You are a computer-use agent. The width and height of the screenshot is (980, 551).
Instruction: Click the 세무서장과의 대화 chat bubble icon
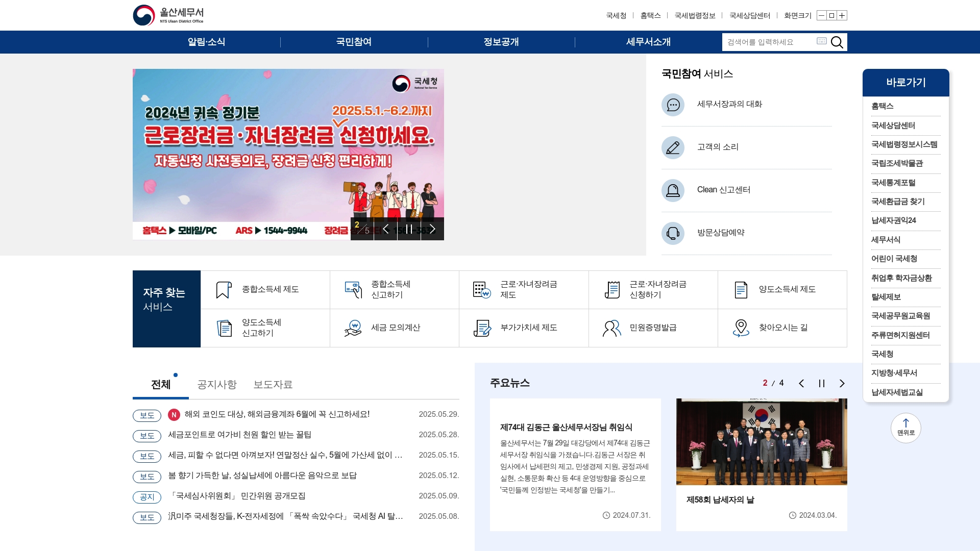[x=673, y=105]
